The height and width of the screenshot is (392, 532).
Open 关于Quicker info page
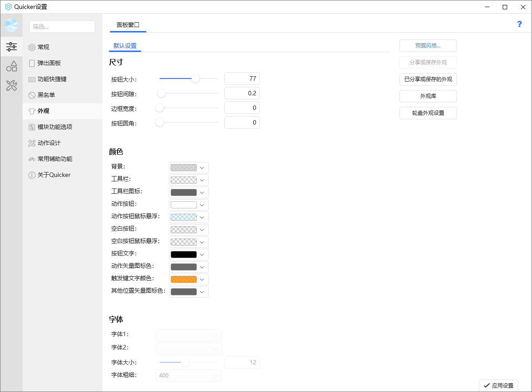pos(53,175)
